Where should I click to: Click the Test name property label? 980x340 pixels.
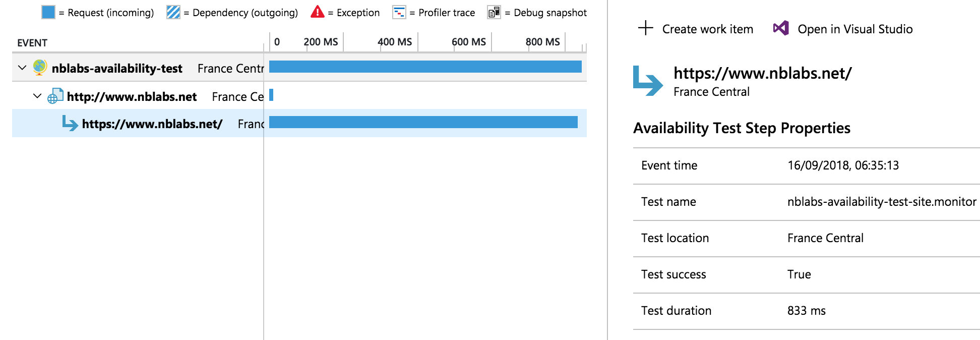click(668, 202)
